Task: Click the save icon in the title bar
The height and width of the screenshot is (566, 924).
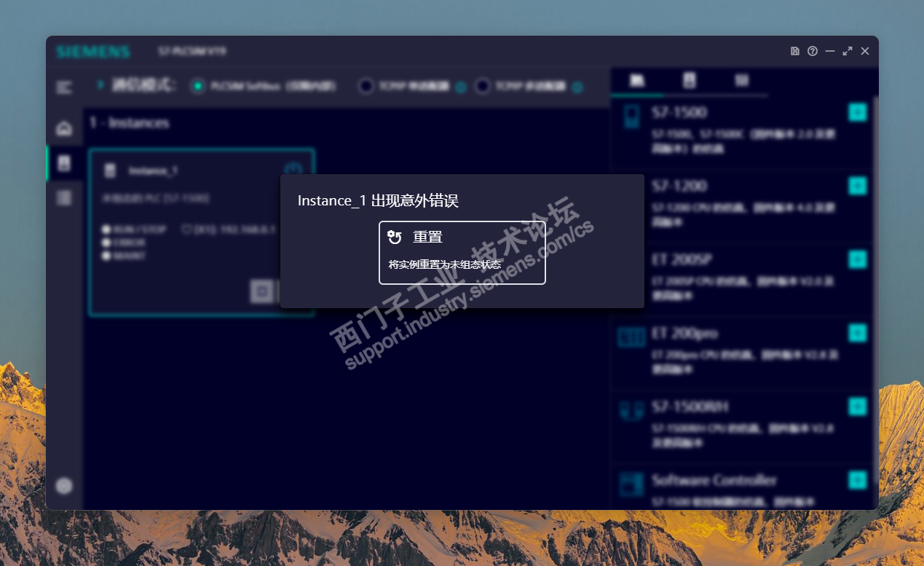Action: pos(795,51)
